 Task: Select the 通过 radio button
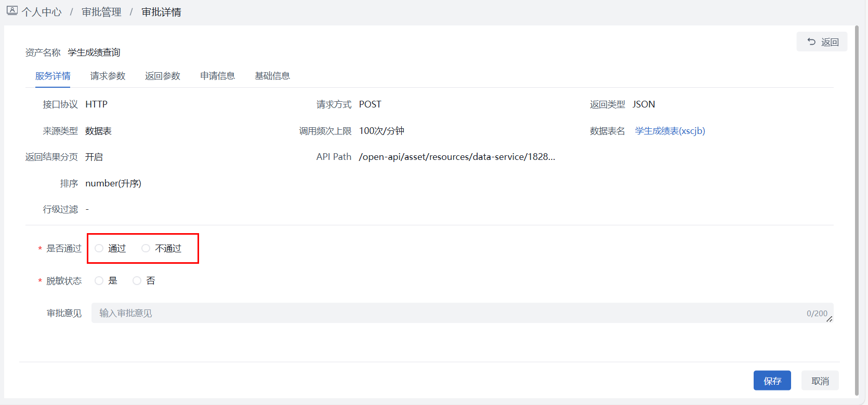pyautogui.click(x=99, y=248)
